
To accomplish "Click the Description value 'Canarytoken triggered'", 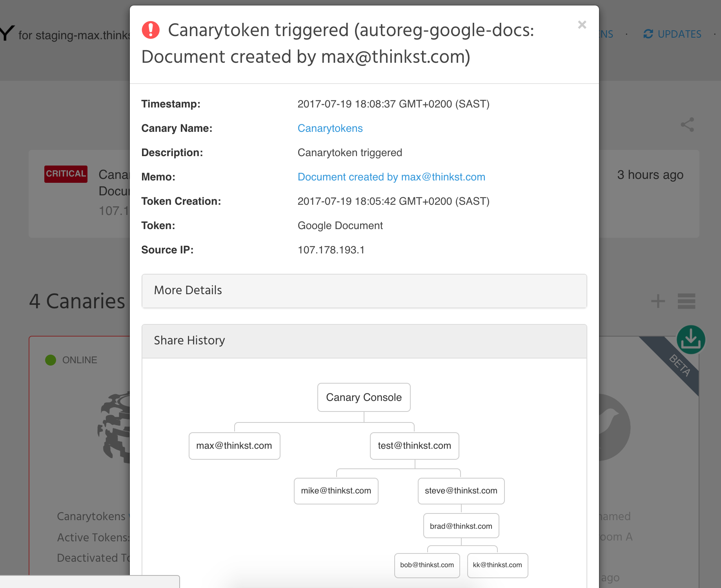I will [x=350, y=153].
